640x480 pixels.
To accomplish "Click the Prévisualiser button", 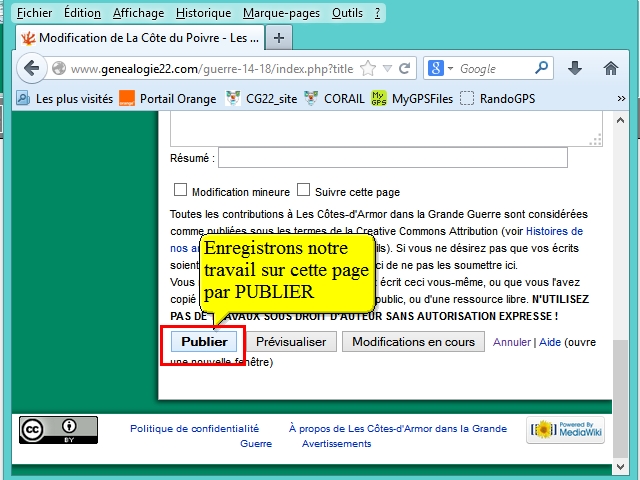I will (x=291, y=342).
